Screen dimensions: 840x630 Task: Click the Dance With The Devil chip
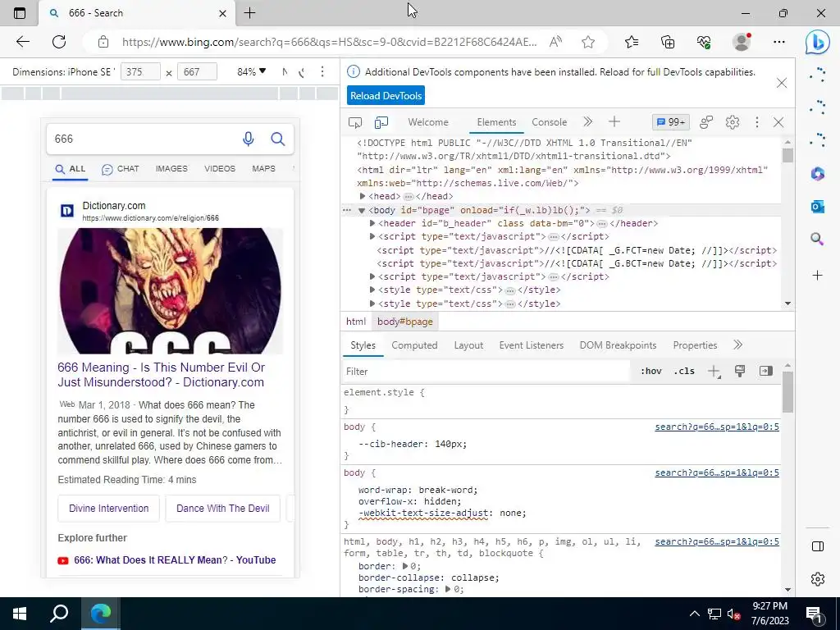point(223,509)
